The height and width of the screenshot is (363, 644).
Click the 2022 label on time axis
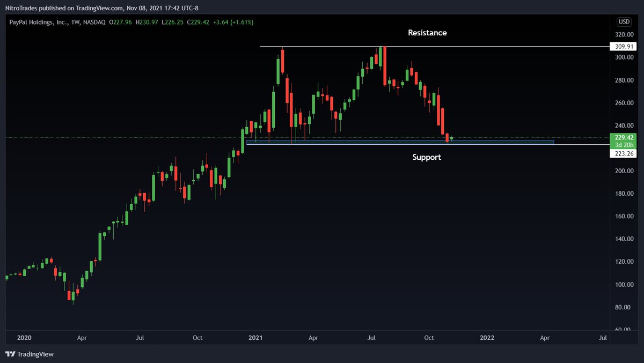click(487, 338)
